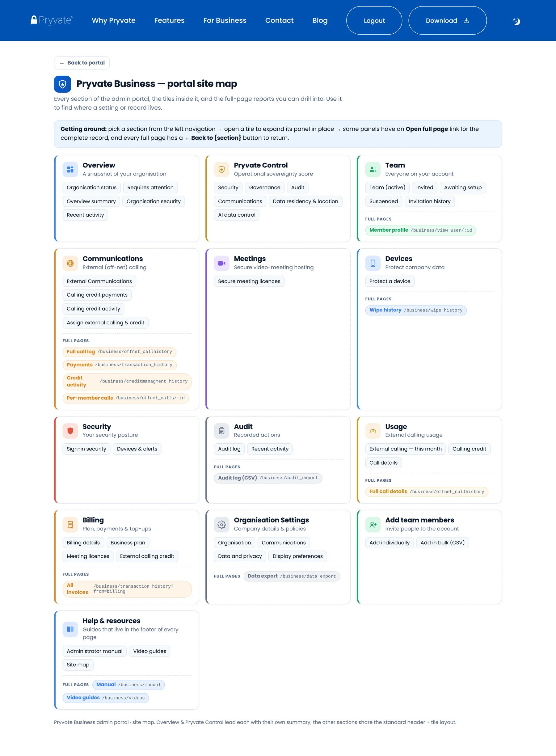Screen dimensions: 556x756
Task: Log out using the Logout button
Action: [x=374, y=20]
